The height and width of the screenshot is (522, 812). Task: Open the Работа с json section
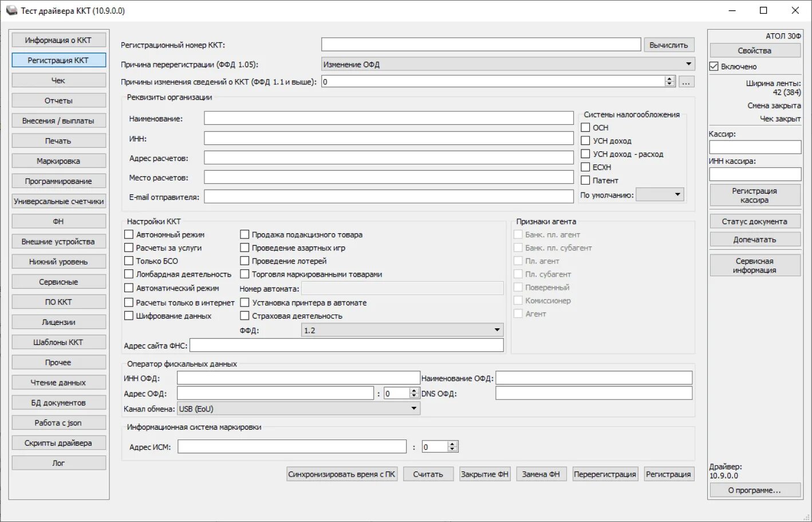(58, 423)
